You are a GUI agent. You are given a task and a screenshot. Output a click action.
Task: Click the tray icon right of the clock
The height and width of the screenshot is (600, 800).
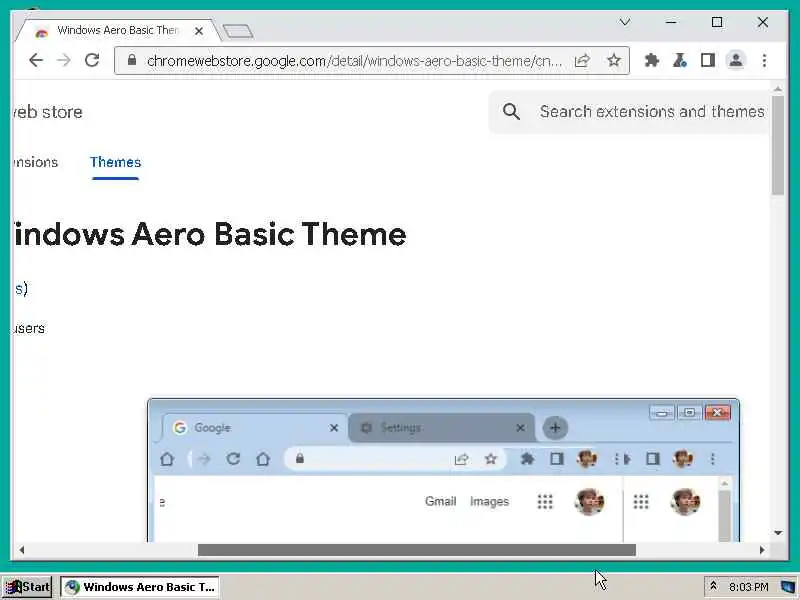789,587
